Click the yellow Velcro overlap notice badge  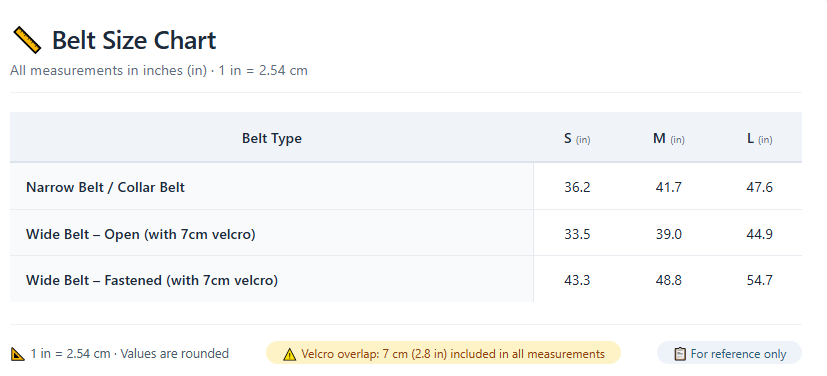pyautogui.click(x=444, y=353)
